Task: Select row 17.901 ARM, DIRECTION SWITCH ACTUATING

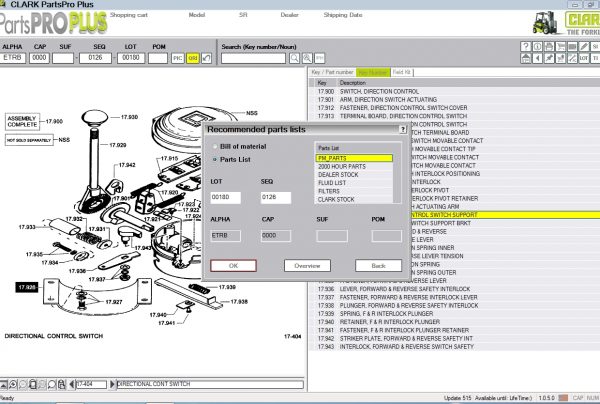Action: tap(454, 99)
